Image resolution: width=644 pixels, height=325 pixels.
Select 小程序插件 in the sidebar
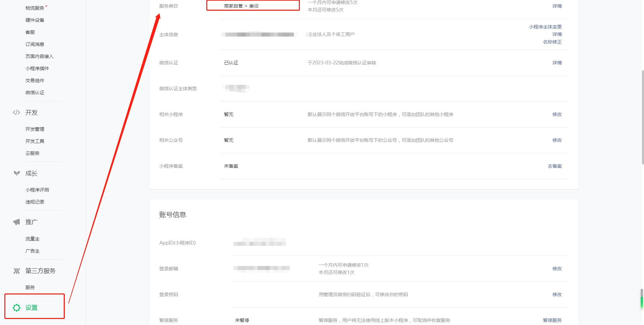pos(37,68)
